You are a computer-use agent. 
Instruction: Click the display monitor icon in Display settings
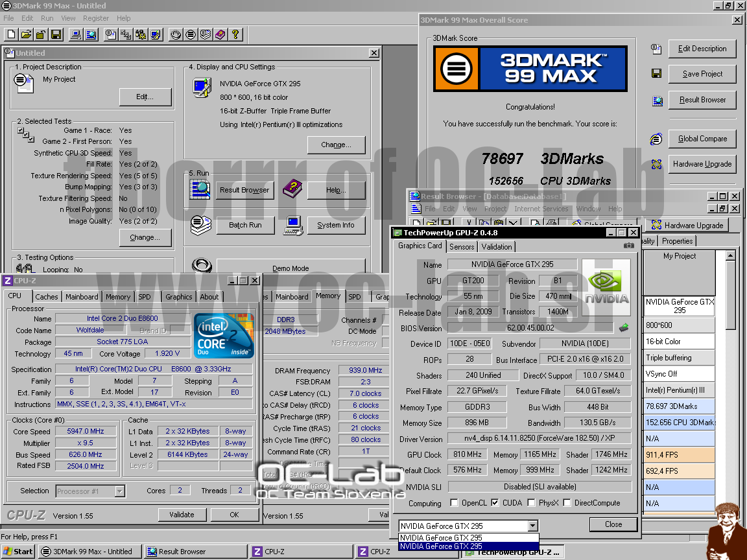click(202, 87)
